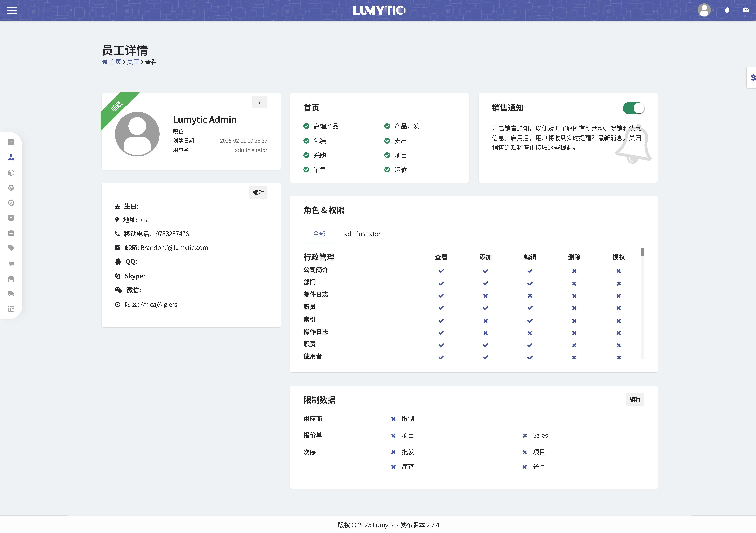
Task: Click the 时区 Africa/Algiers value
Action: [159, 305]
